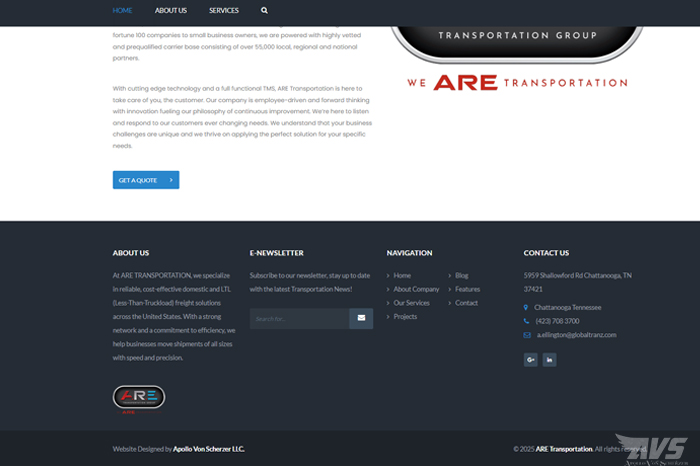Screen dimensions: 700x466
Task: Click the map pin icon beside Chattanooga Tennessee
Action: [x=526, y=308]
